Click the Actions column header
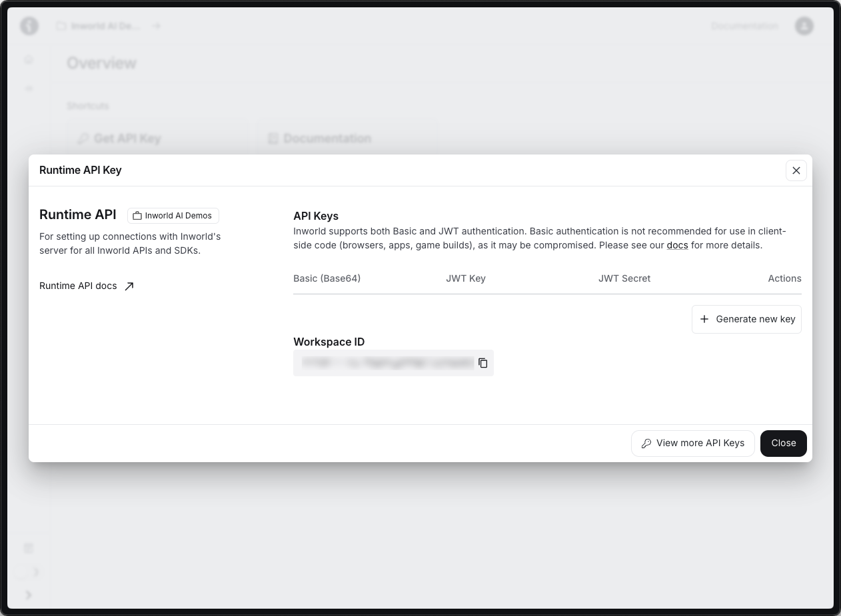Viewport: 841px width, 616px height. (x=784, y=278)
